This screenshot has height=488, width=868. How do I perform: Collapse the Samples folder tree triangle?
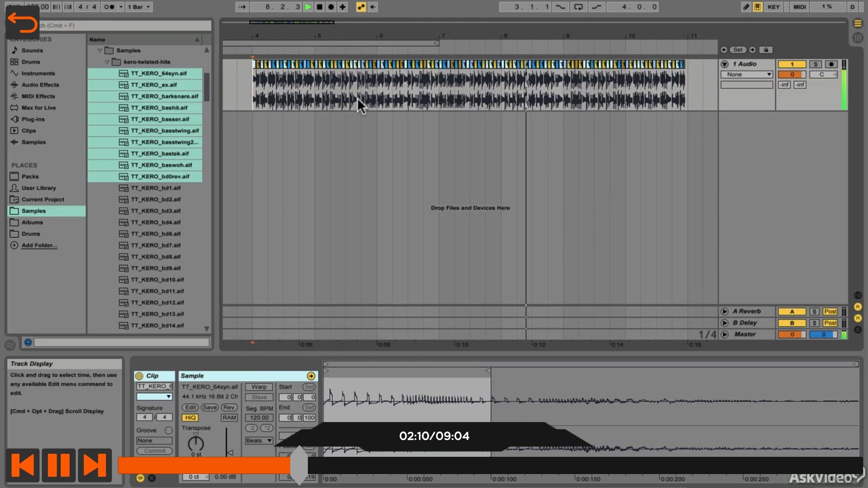pyautogui.click(x=100, y=51)
